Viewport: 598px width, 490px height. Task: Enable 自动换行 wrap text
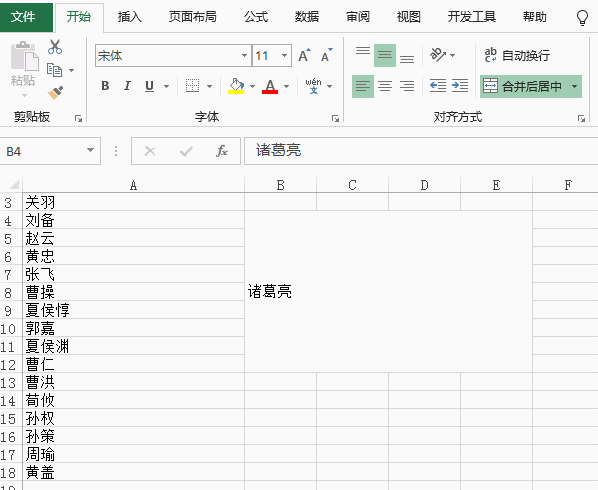(x=517, y=56)
